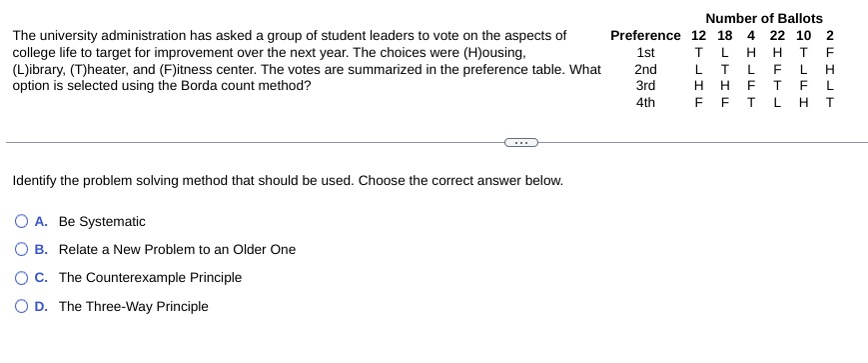Click the 22 ballots column header
The image size is (868, 363).
[x=777, y=35]
